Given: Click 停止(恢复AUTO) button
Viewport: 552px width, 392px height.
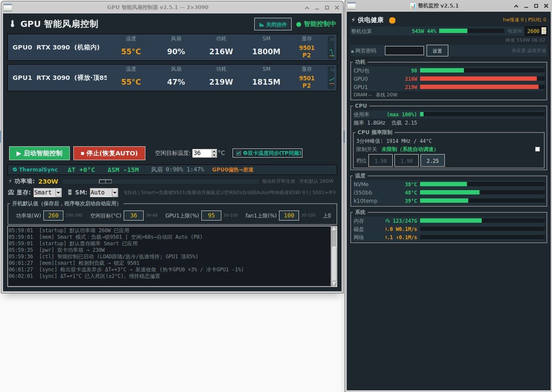Looking at the screenshot, I should [x=109, y=153].
